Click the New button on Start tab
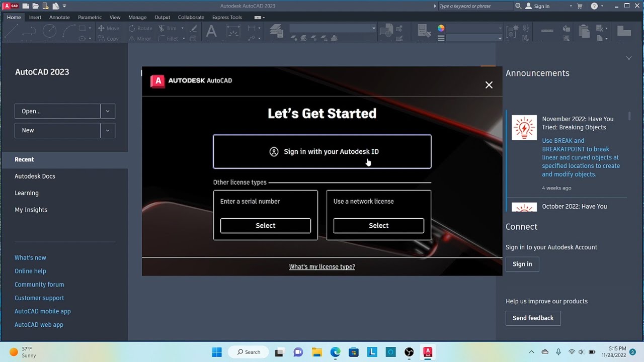Viewport: 644px width, 362px height. coord(57,130)
